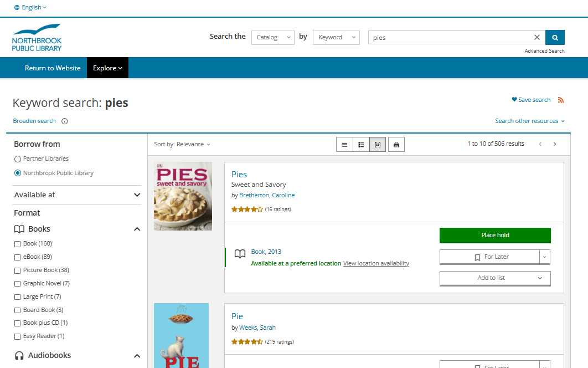Viewport: 588px width, 368px height.
Task: Click View location availability link
Action: coord(376,263)
